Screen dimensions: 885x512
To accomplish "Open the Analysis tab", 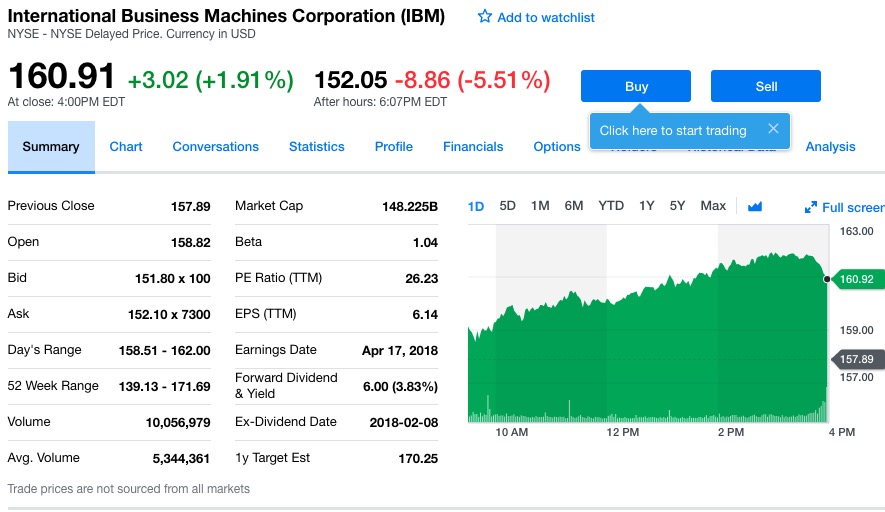I will click(830, 147).
